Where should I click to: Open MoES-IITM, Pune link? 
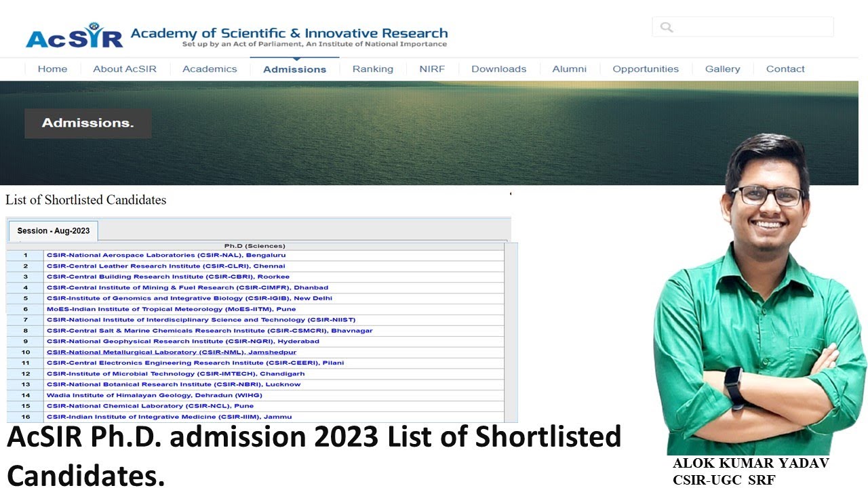(171, 309)
